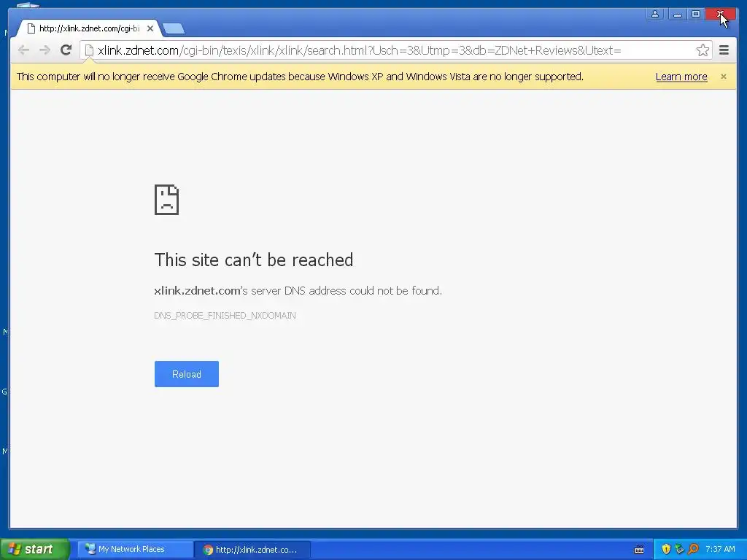Switch to My Network Places taskbar item
The image size is (747, 560).
click(x=135, y=550)
